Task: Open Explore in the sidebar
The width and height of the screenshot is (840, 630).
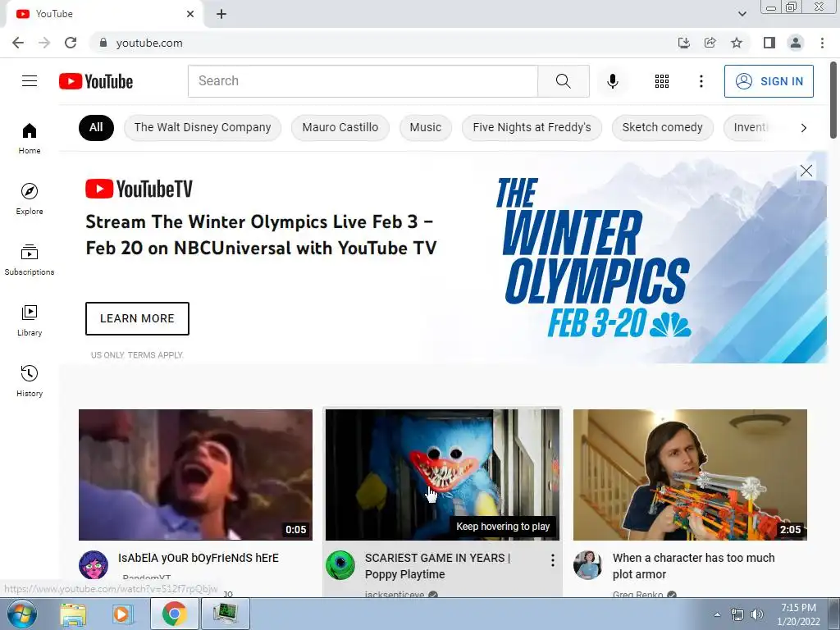Action: coord(30,199)
